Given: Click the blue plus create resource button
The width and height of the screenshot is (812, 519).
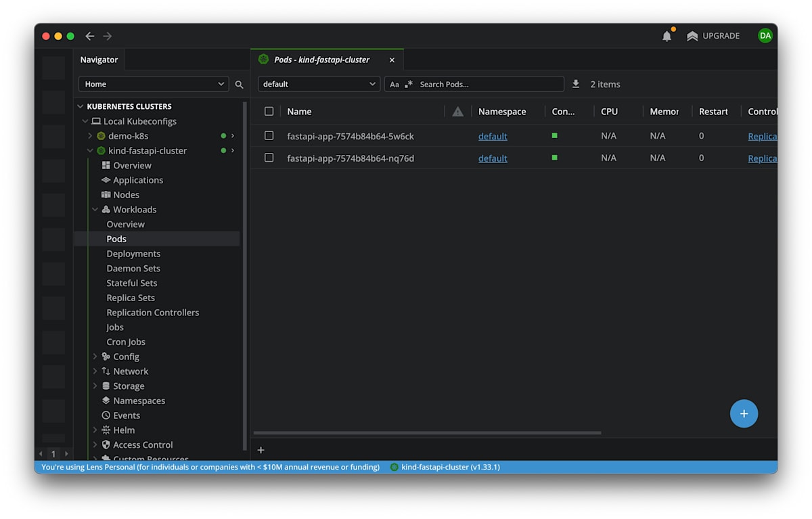Looking at the screenshot, I should (x=744, y=413).
